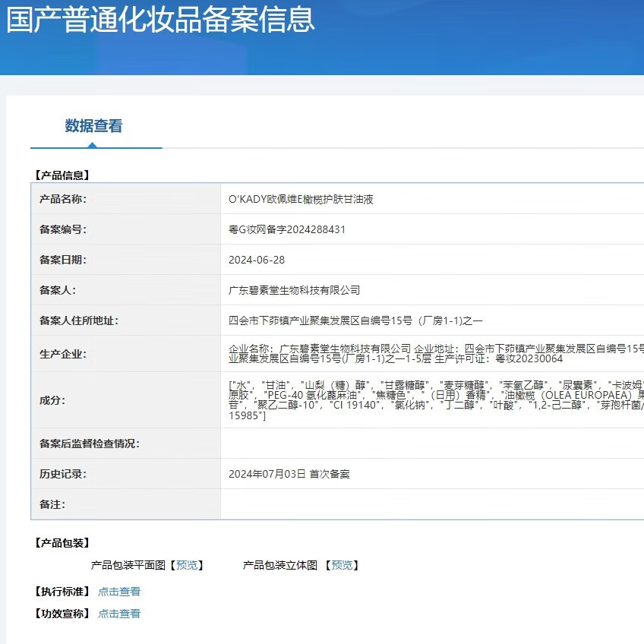Click the 备案后监督检查情况 row label
The height and width of the screenshot is (644, 644).
(90, 444)
